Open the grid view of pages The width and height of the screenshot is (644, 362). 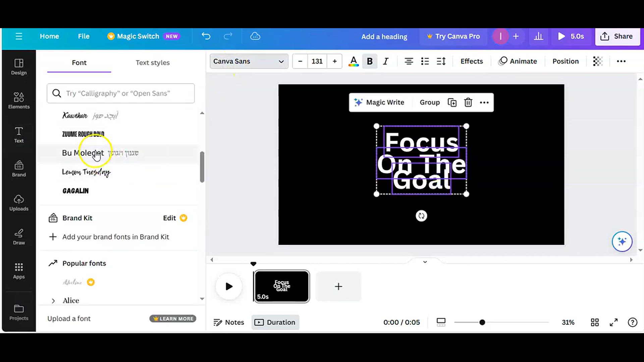point(595,322)
